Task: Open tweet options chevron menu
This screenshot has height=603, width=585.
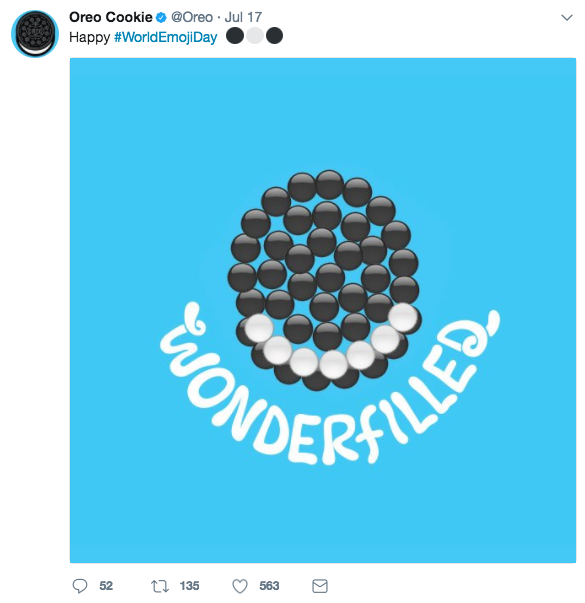Action: [x=567, y=17]
